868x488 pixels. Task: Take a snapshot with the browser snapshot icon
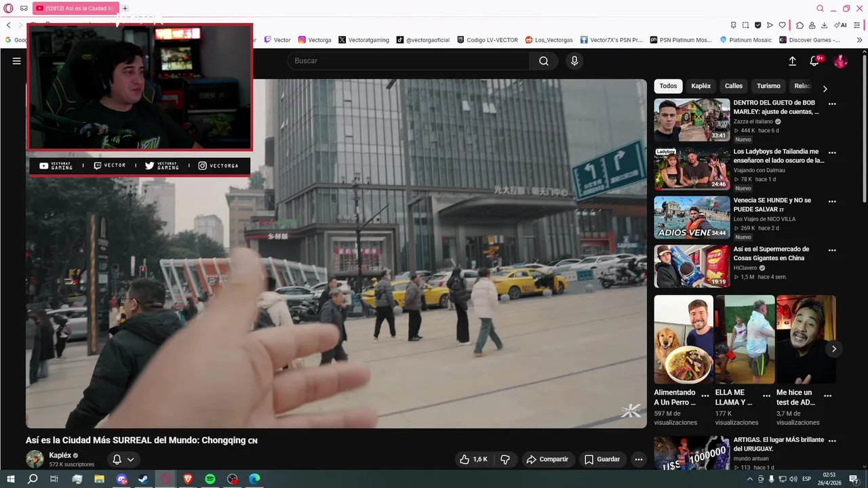tap(745, 25)
